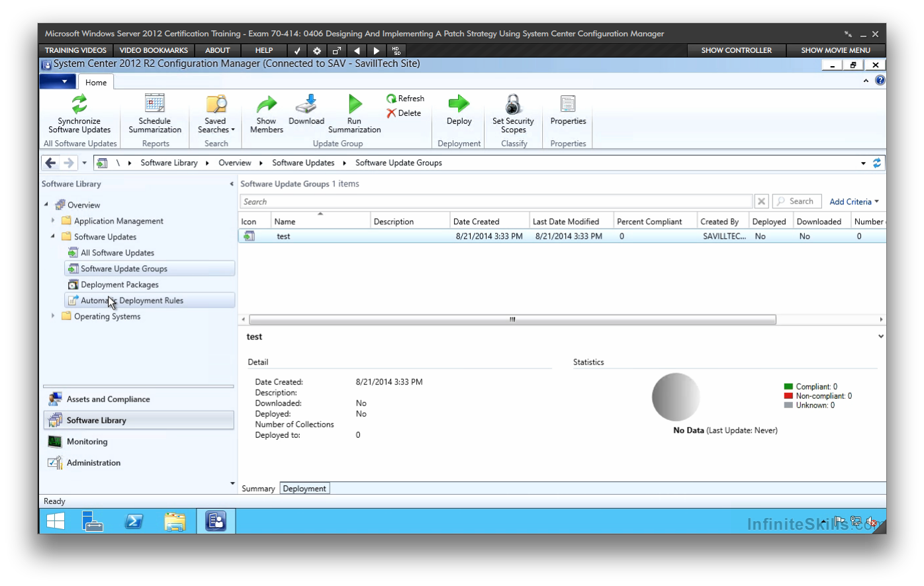Click the Forward navigation arrow
The image size is (924, 586).
pos(68,163)
